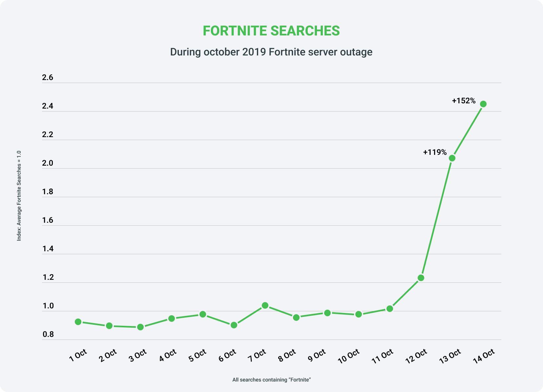Screen dimensions: 543x392
Task: Click the 14 Oct data point
Action: point(483,104)
